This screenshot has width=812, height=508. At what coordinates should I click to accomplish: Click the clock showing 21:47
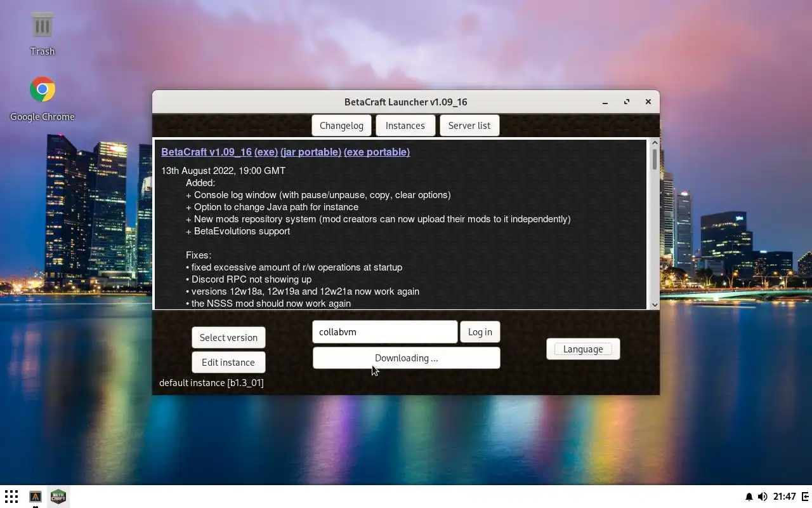point(785,497)
